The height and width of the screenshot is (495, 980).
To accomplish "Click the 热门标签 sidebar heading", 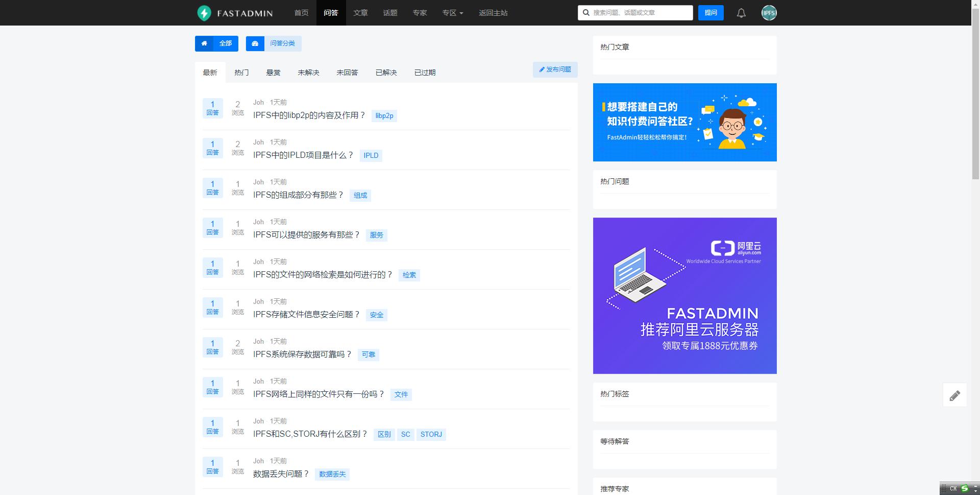I will (615, 394).
